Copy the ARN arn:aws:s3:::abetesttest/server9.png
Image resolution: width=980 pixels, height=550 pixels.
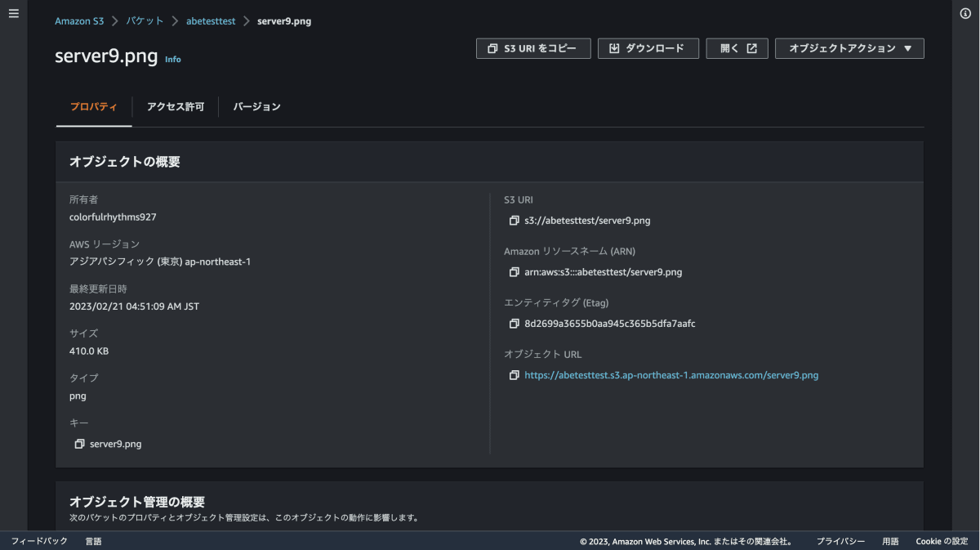[x=514, y=272]
